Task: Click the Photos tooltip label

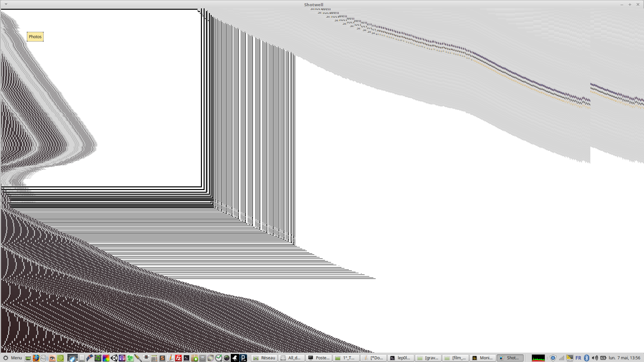Action: [35, 37]
